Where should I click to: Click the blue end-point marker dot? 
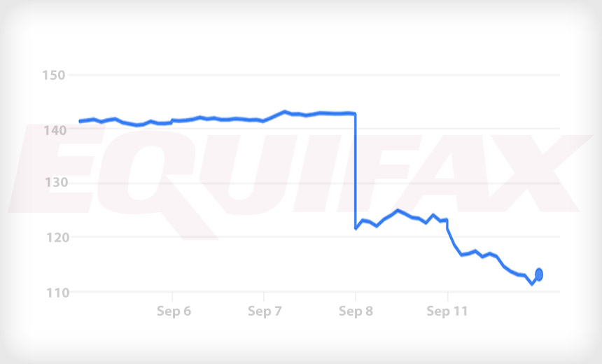[539, 274]
